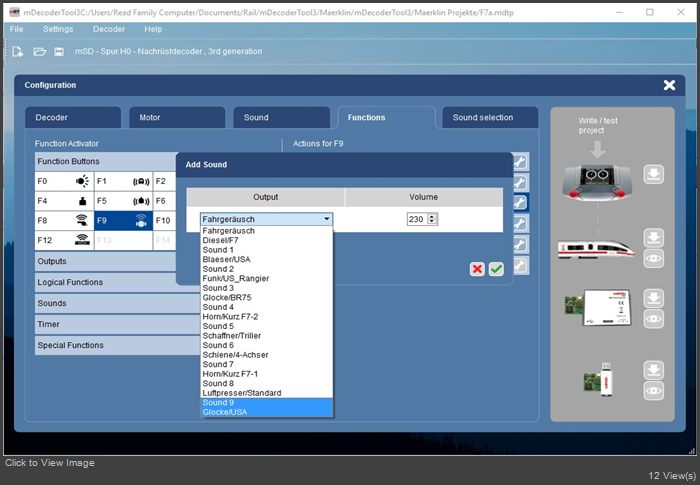Confirm Add Sound with the green checkmark
This screenshot has height=485, width=700.
496,269
